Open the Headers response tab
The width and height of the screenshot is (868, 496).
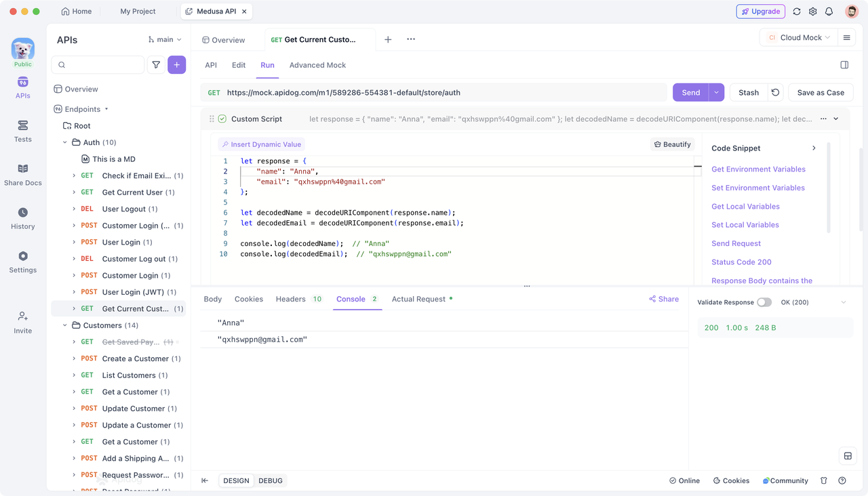coord(298,299)
